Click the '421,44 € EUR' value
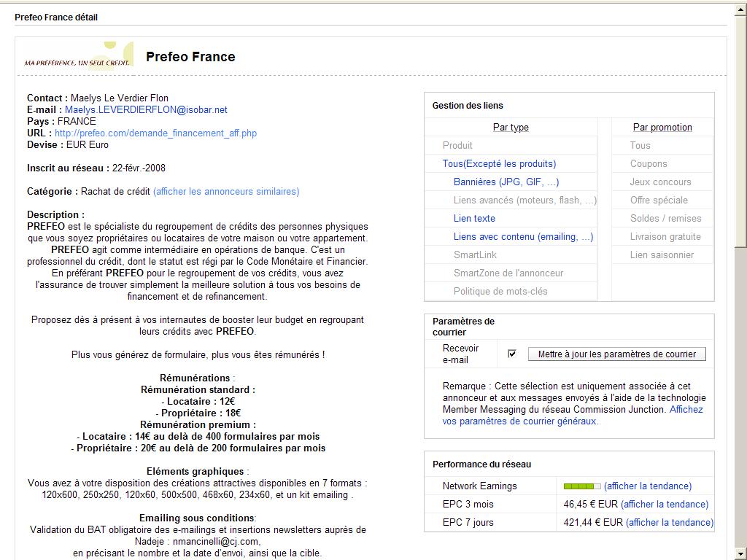 click(593, 522)
